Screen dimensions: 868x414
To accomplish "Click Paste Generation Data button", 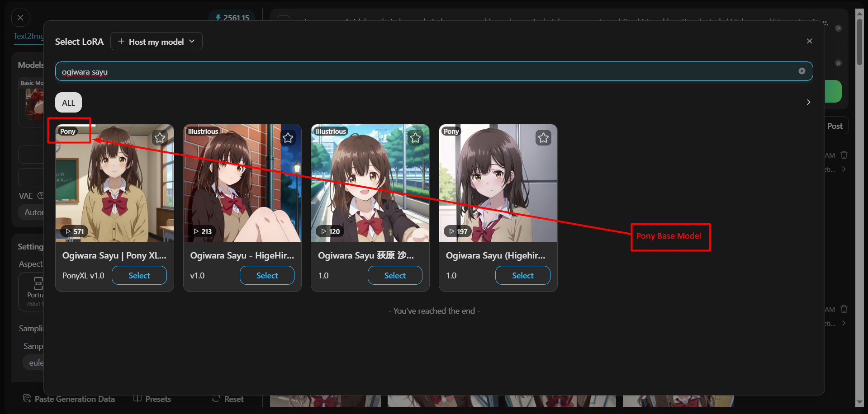I will [69, 399].
